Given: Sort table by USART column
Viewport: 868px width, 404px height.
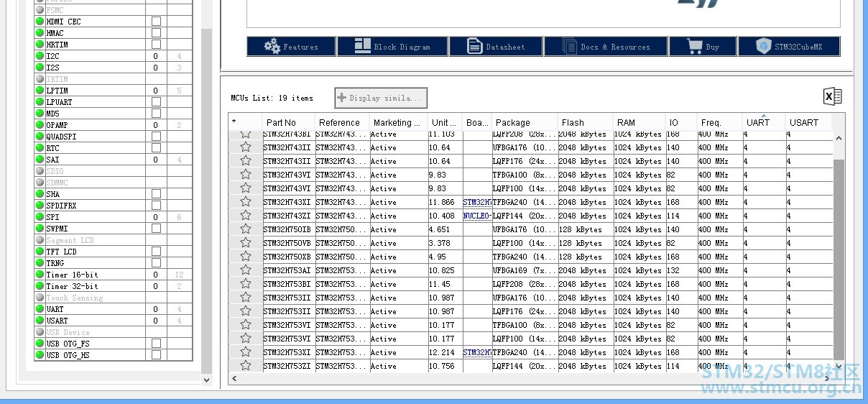Looking at the screenshot, I should [808, 122].
